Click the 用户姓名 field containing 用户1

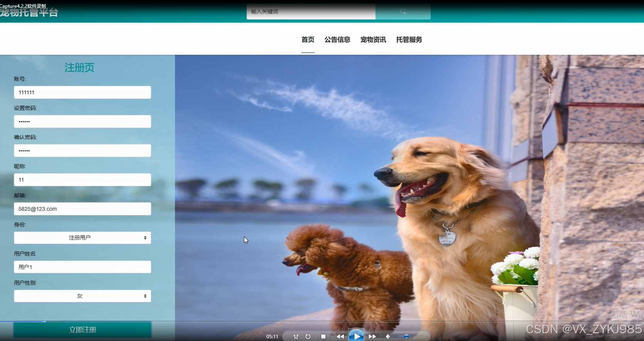click(x=83, y=267)
